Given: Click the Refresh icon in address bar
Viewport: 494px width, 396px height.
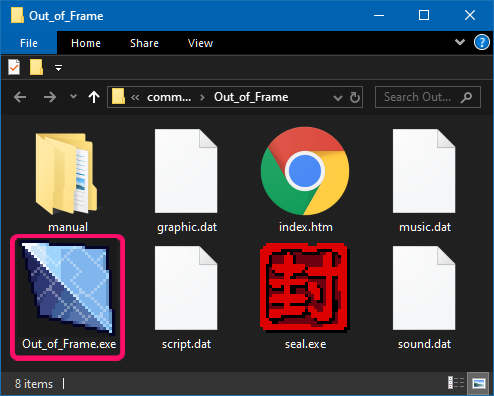Looking at the screenshot, I should click(x=355, y=97).
